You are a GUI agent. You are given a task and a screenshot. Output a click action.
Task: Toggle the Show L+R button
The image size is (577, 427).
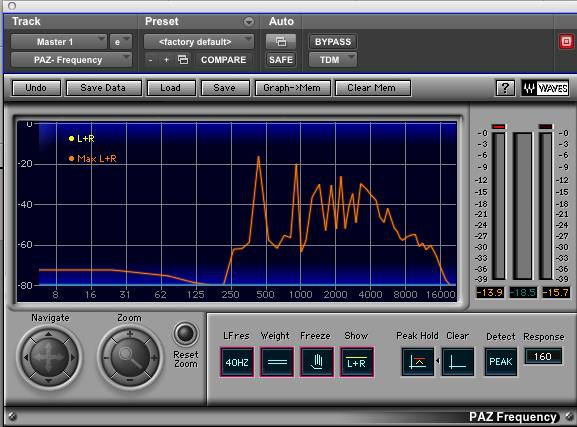357,362
